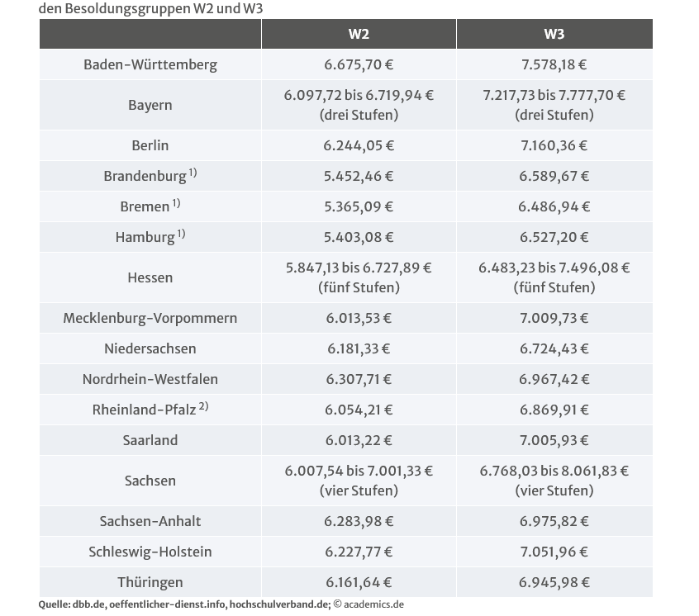Select Thüringen W2 value 6.161,64 €
The image size is (699, 616).
359,583
